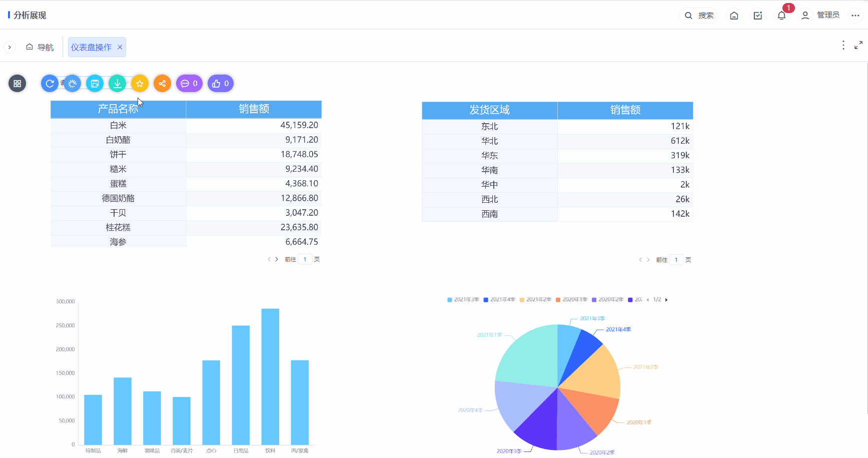This screenshot has width=868, height=458.
Task: Toggle the 2020年1季 legend item
Action: pos(571,300)
